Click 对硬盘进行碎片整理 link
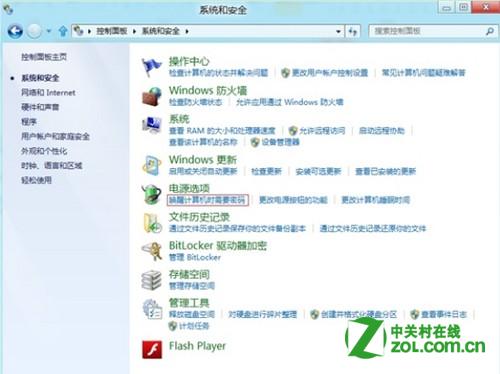The image size is (500, 374). tap(263, 314)
